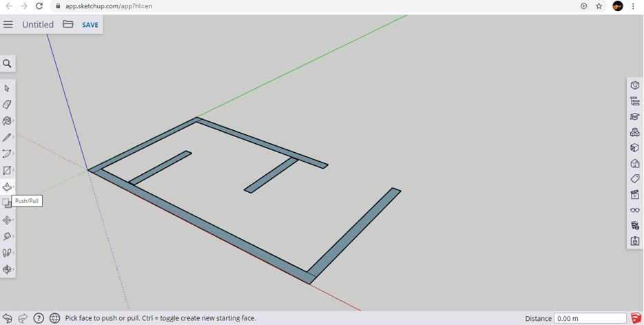Click the Distance measurement input field
The width and height of the screenshot is (644, 325).
(590, 318)
